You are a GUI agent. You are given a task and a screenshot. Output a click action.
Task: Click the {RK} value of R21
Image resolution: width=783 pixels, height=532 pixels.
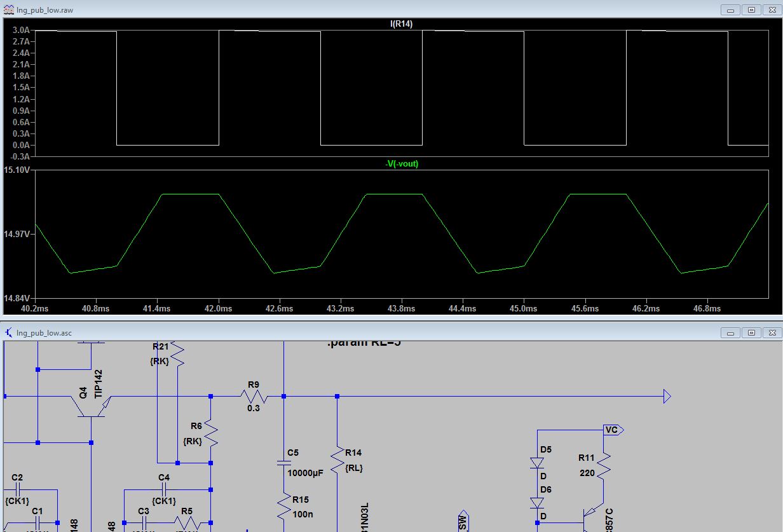point(160,361)
